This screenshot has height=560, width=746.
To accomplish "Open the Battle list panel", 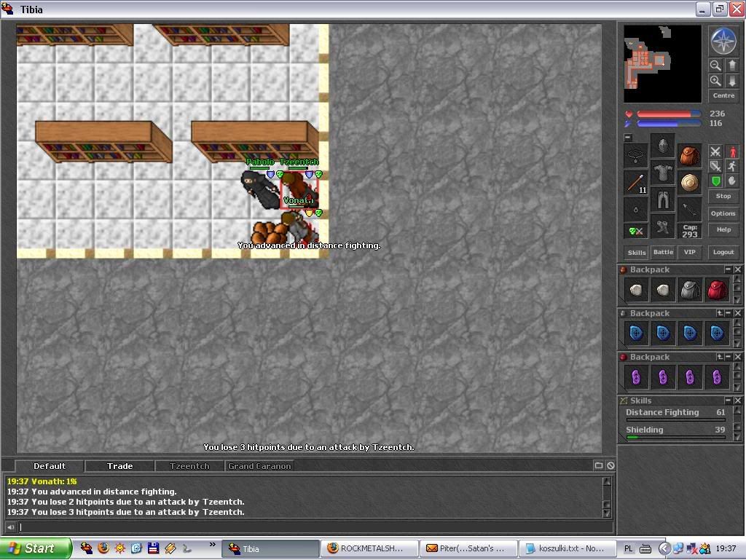I will click(x=663, y=253).
